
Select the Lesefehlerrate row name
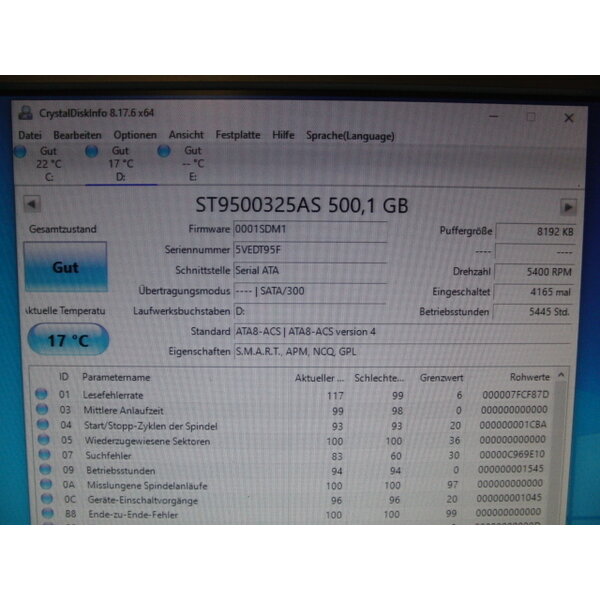pyautogui.click(x=113, y=395)
